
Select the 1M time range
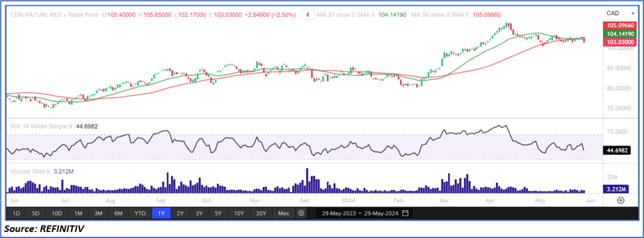[78, 213]
